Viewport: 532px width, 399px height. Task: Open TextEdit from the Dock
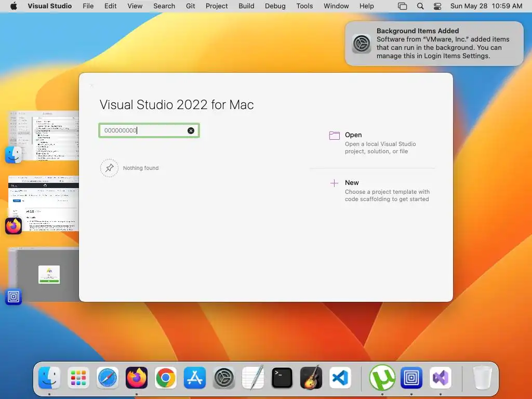coord(253,378)
